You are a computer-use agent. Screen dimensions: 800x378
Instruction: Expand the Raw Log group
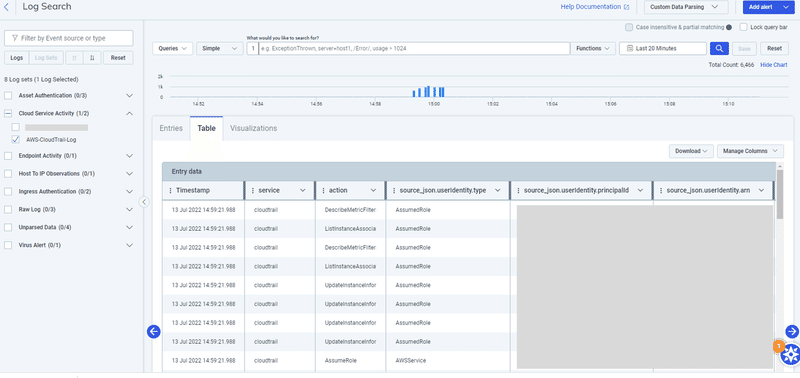[129, 209]
